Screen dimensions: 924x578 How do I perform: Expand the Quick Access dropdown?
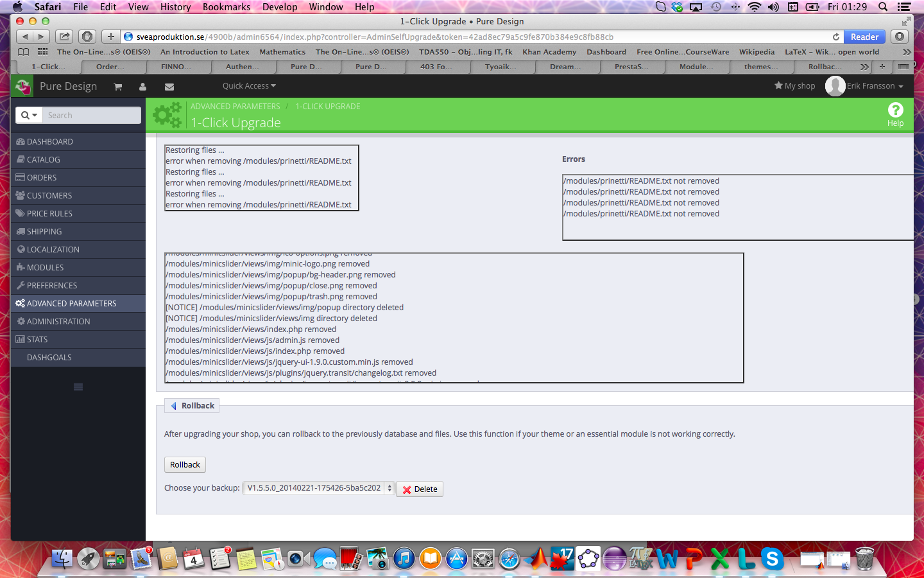pyautogui.click(x=249, y=86)
